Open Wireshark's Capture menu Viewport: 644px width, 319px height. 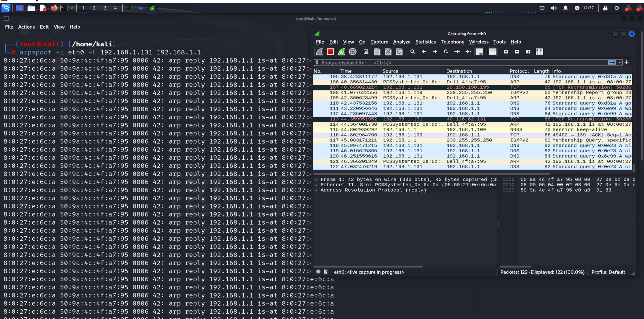point(379,42)
